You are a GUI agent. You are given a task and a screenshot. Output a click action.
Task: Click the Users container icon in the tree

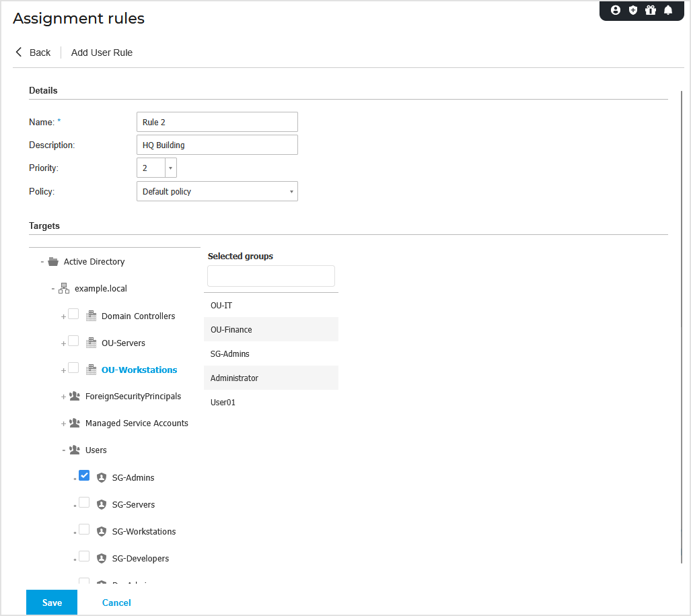pos(74,450)
